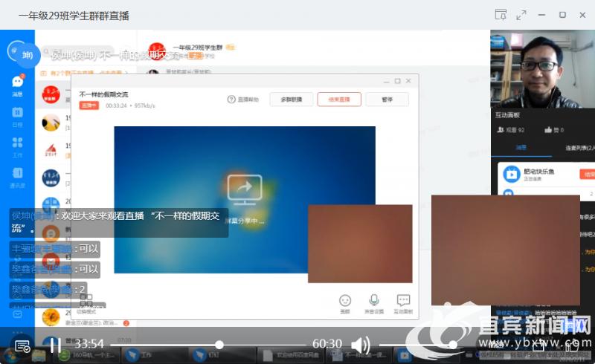
Task: Open 直播帮助 help link
Action: 243,100
